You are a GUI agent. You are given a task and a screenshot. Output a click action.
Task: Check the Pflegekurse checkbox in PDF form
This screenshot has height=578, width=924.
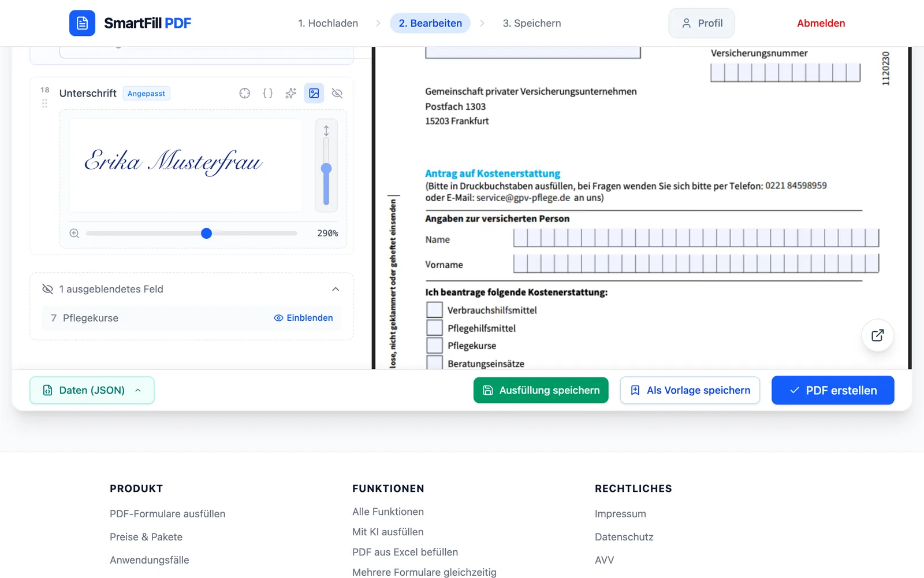(434, 346)
